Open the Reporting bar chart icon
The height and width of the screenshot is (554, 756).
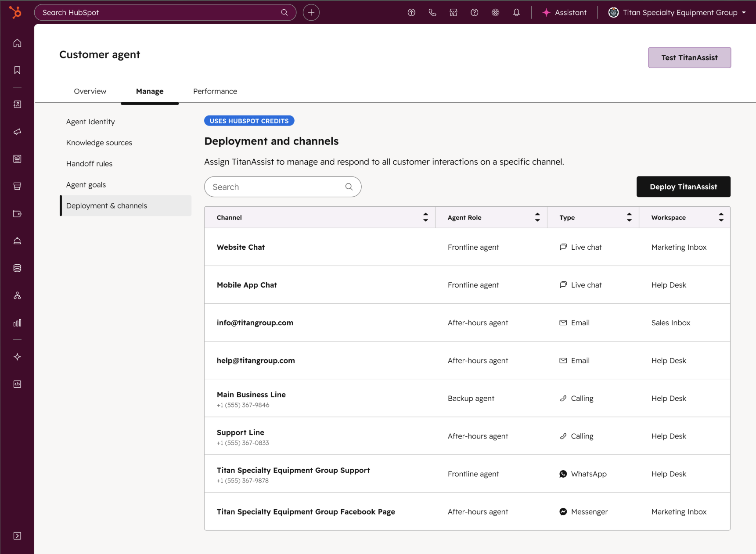[17, 323]
